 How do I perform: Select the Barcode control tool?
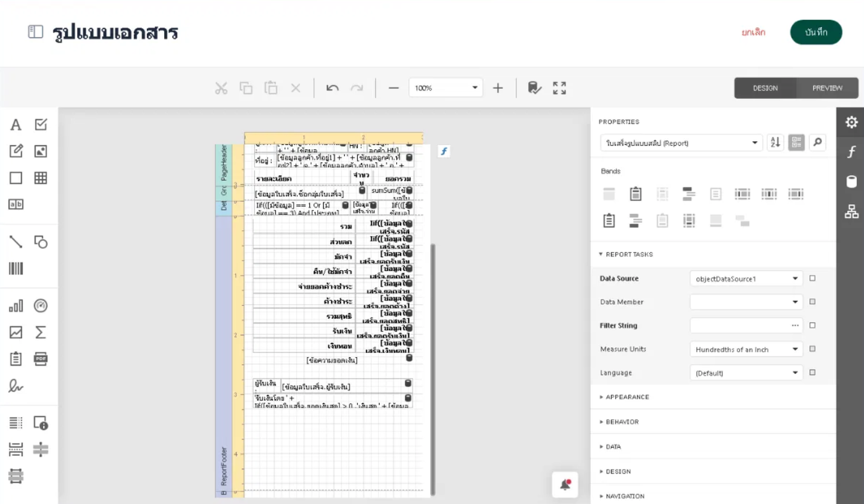pos(16,268)
